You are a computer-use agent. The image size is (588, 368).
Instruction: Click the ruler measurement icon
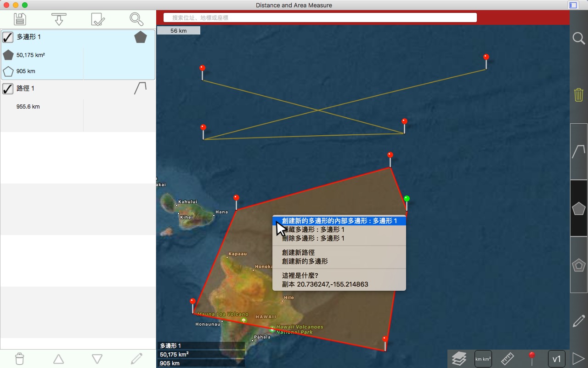tap(507, 358)
